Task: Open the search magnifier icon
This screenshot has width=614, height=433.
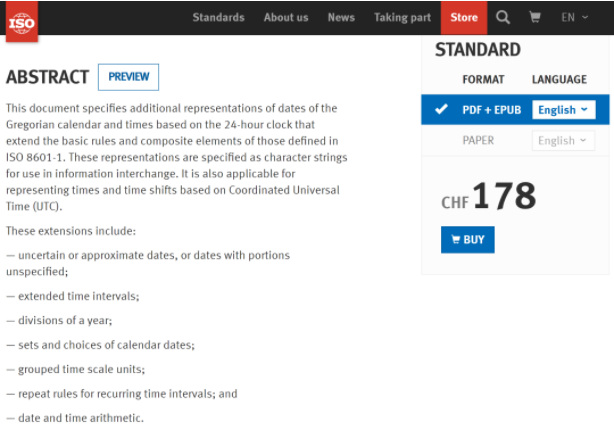Action: coord(503,17)
